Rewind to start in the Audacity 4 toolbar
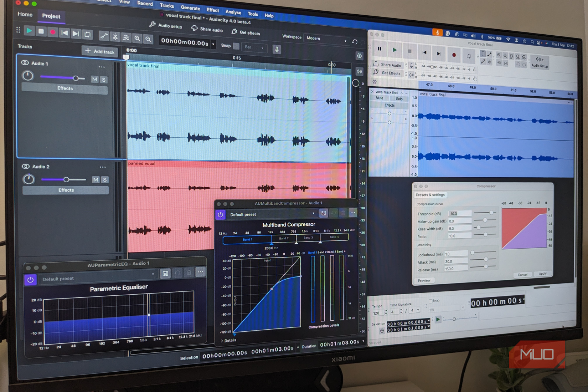588x392 pixels. [65, 33]
